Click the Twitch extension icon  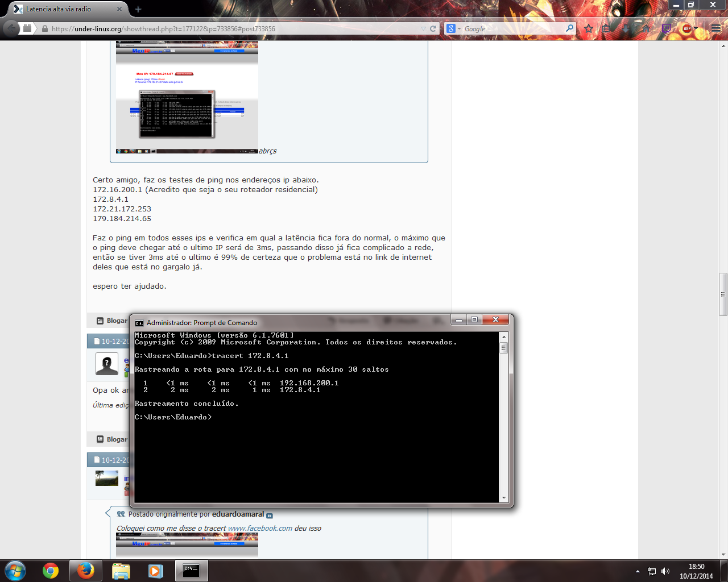(x=667, y=28)
